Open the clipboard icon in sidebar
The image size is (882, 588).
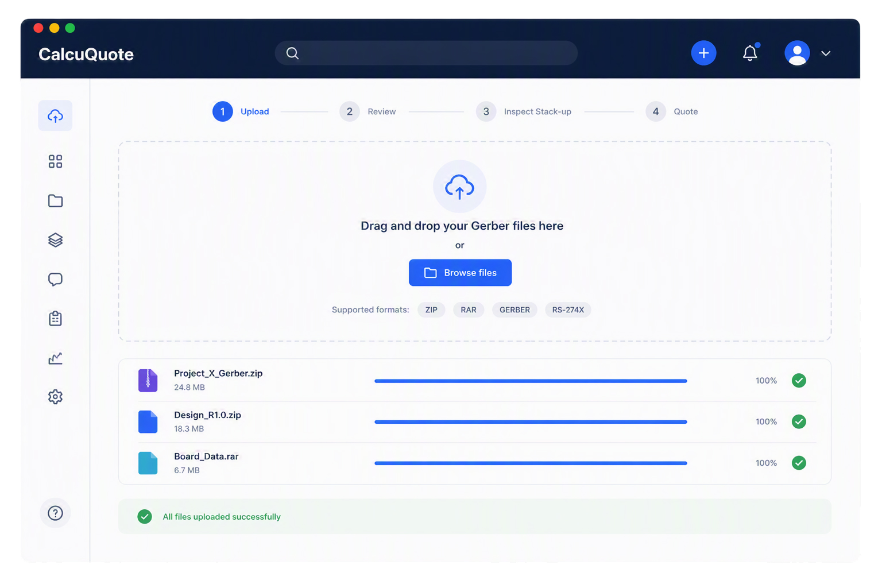[55, 318]
